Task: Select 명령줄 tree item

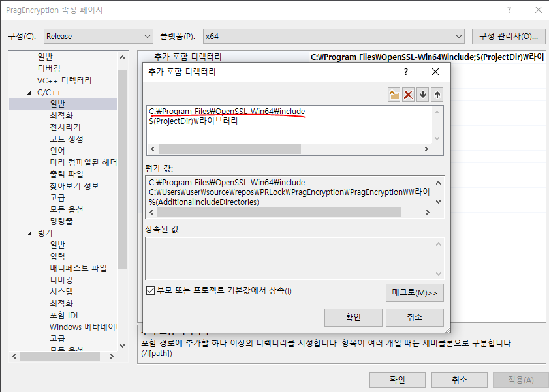Action: click(61, 221)
